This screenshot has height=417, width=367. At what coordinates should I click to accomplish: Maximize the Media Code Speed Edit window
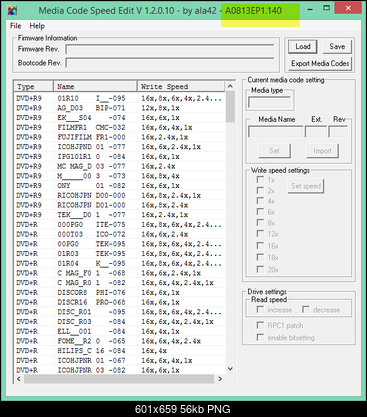coord(326,8)
